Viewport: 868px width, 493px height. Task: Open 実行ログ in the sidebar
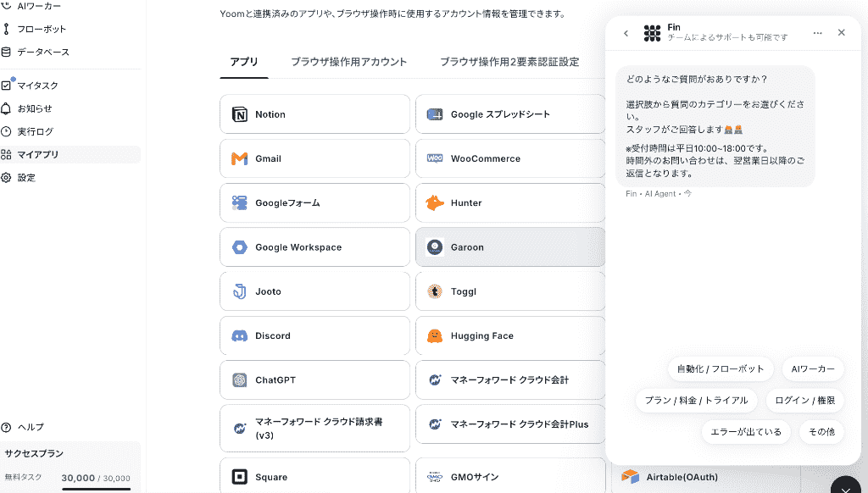point(36,131)
